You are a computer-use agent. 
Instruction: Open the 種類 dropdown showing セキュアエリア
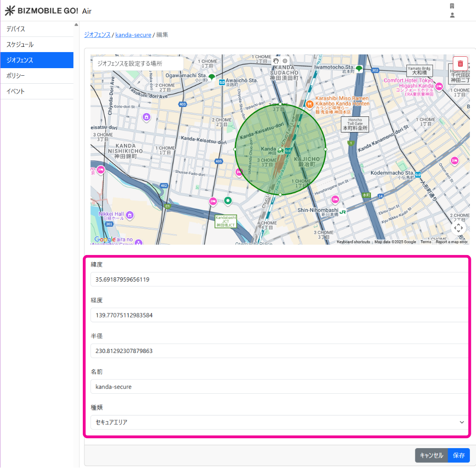tap(280, 422)
